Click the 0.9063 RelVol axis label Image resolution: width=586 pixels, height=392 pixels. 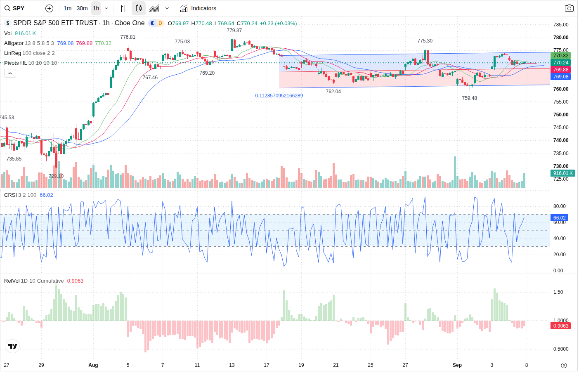click(560, 326)
